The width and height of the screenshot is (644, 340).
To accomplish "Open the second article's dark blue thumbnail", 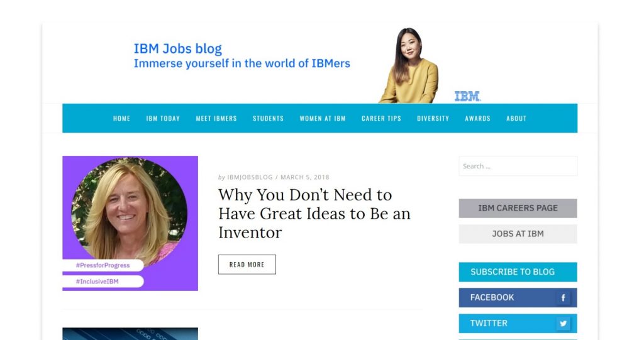I will tap(130, 334).
